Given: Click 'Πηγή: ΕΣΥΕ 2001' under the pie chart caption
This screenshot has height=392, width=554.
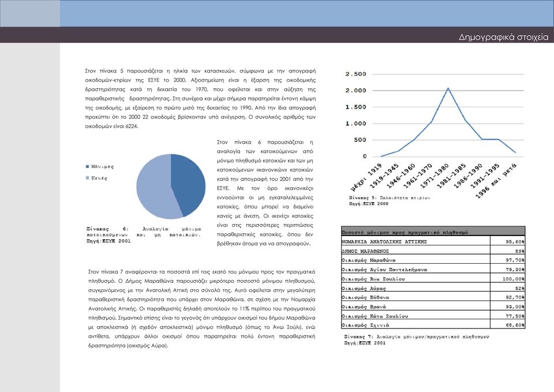Looking at the screenshot, I should pyautogui.click(x=108, y=241).
